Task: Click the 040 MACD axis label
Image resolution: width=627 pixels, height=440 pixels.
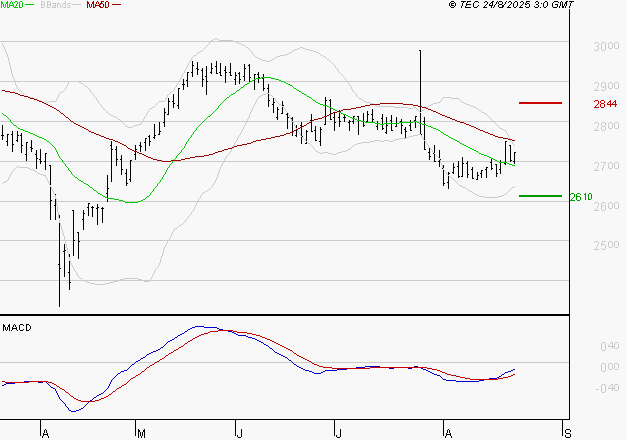Action: (610, 346)
